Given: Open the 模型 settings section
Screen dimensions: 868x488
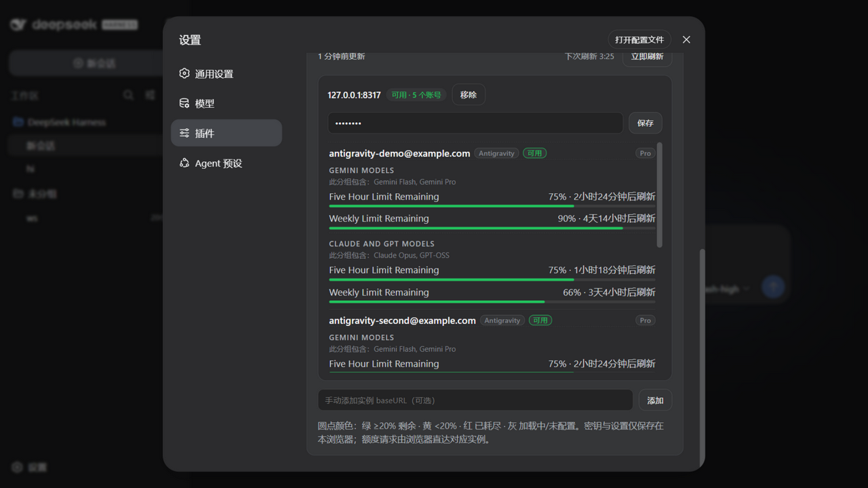Looking at the screenshot, I should point(226,103).
